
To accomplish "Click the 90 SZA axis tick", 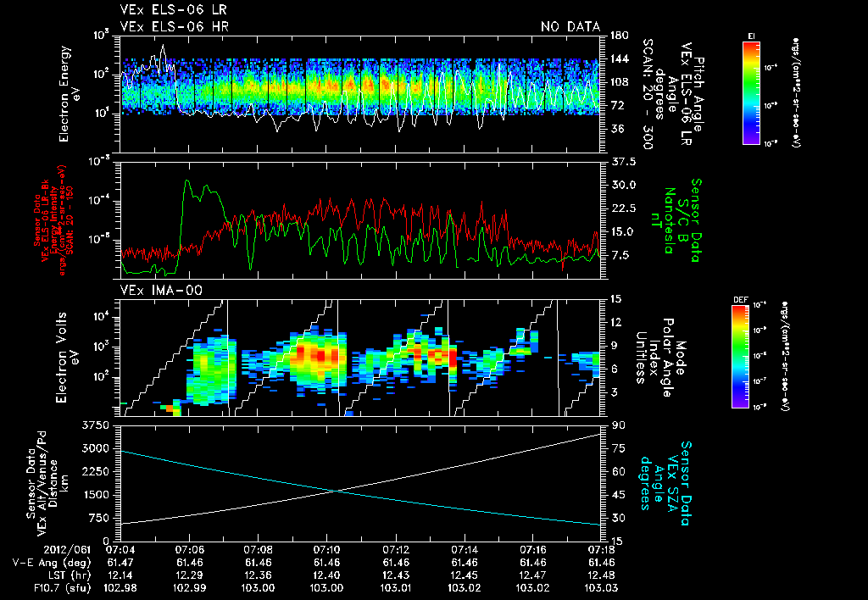I will pyautogui.click(x=617, y=425).
